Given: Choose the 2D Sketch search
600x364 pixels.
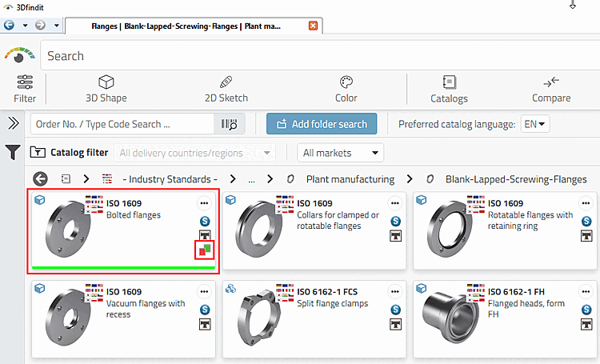Looking at the screenshot, I should coord(226,88).
